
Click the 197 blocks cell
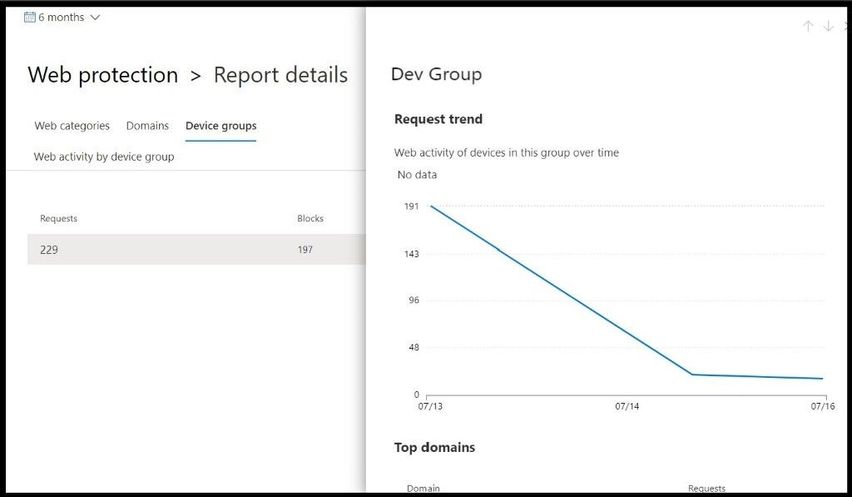(x=305, y=249)
